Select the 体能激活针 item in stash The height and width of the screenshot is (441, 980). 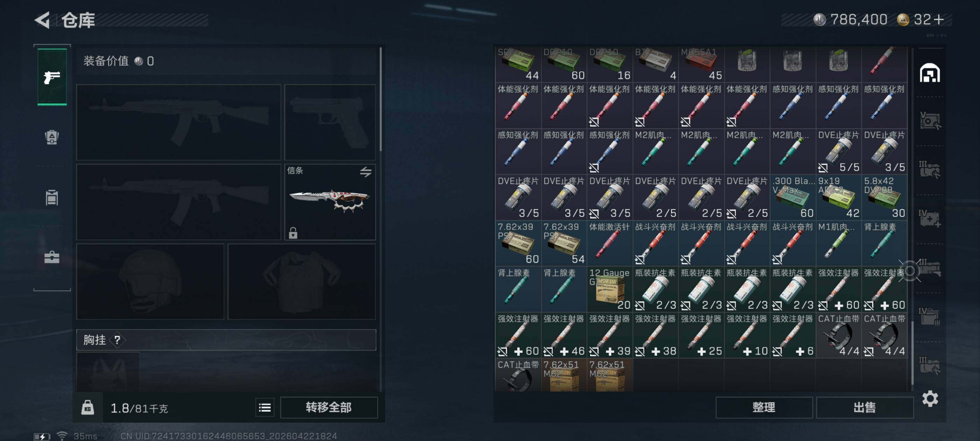pyautogui.click(x=609, y=244)
